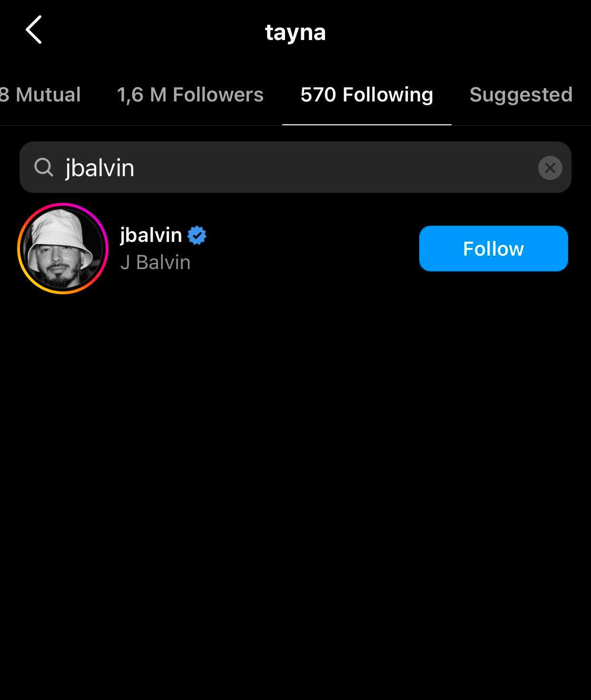Go back using the left arrow
The image size is (591, 700).
(x=34, y=30)
